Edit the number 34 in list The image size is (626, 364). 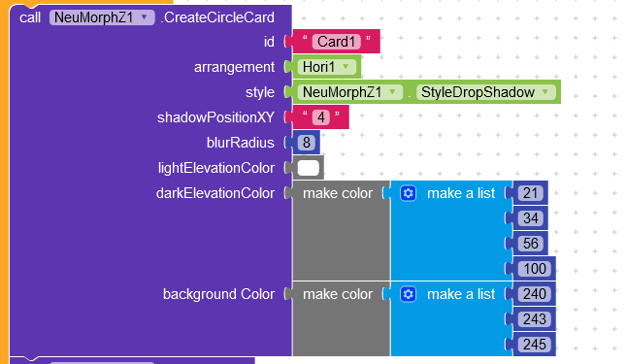pyautogui.click(x=530, y=218)
